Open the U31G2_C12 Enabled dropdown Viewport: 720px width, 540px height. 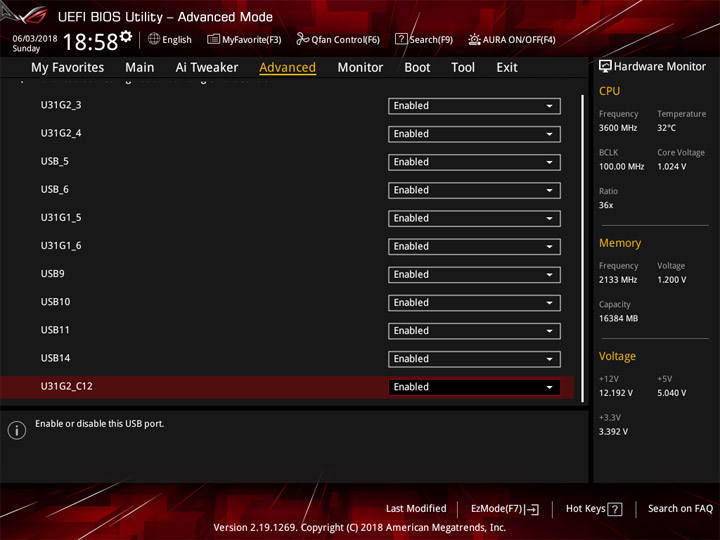[x=474, y=387]
